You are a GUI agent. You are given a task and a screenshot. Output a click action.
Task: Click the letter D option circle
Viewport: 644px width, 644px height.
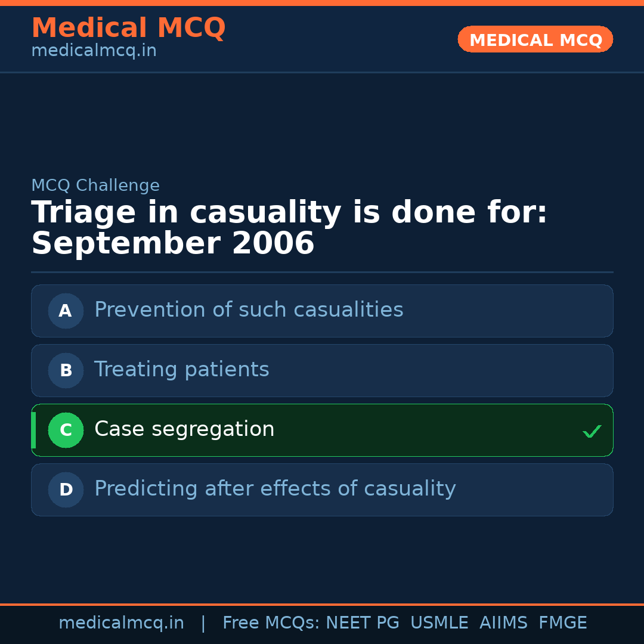(x=66, y=490)
